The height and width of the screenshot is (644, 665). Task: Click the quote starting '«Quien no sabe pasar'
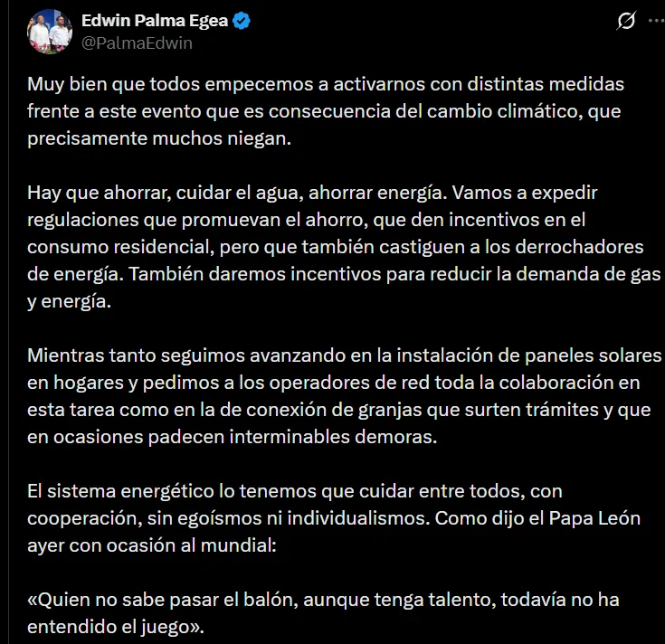coord(323,613)
